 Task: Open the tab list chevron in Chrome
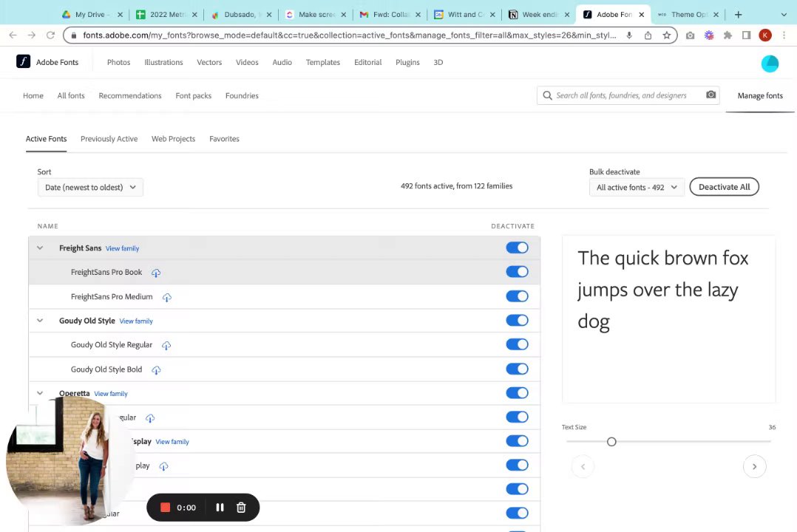coord(783,14)
